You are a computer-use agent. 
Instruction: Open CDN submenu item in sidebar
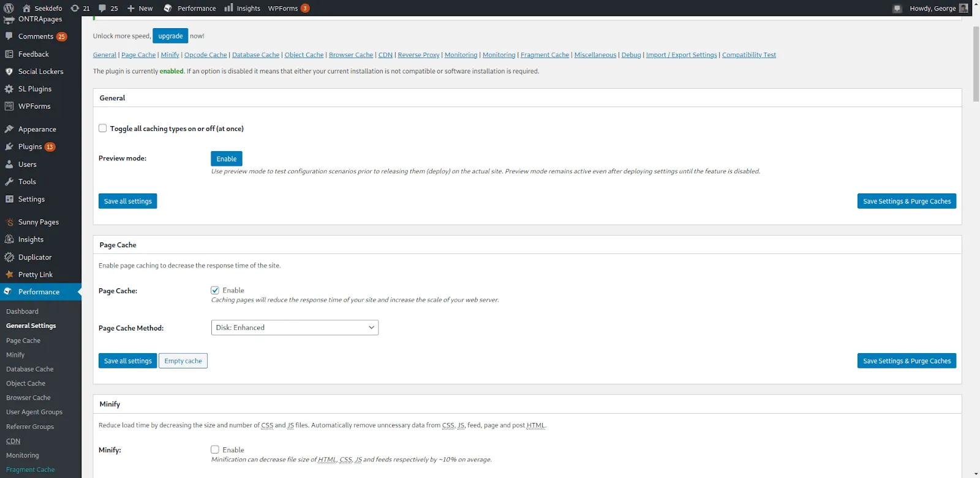coord(13,441)
